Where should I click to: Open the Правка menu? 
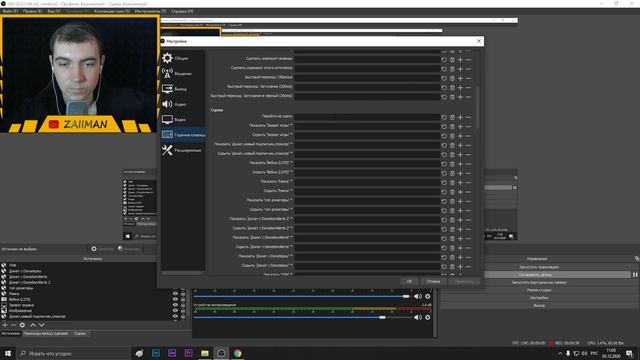(32, 11)
